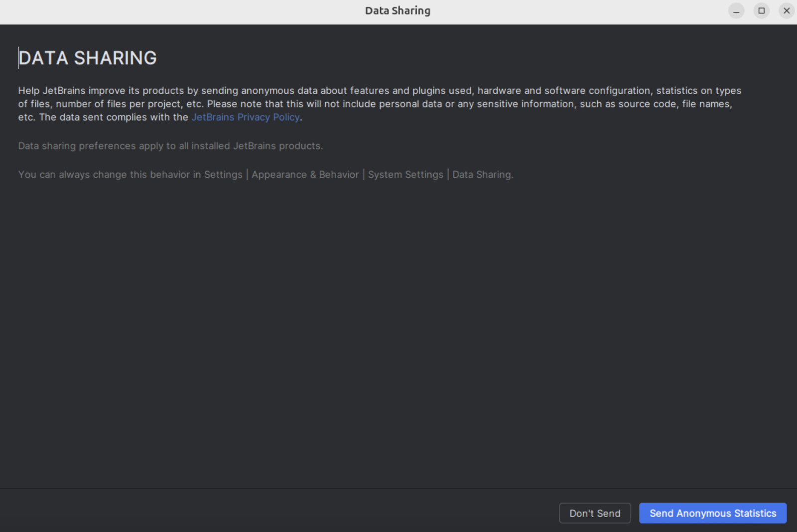Click the 'You can always change this behavior' text

266,175
